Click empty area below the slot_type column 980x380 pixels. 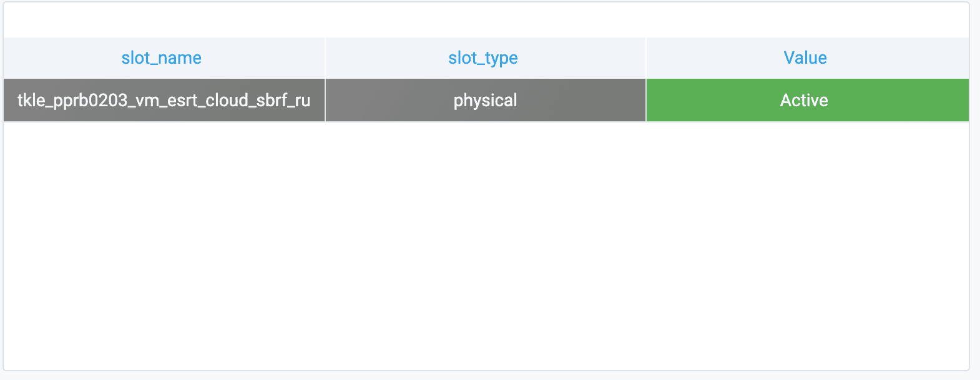coord(485,244)
